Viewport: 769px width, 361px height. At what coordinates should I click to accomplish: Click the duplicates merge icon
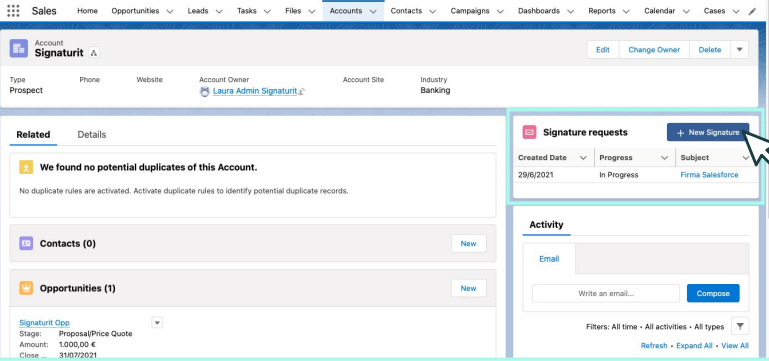tap(26, 167)
